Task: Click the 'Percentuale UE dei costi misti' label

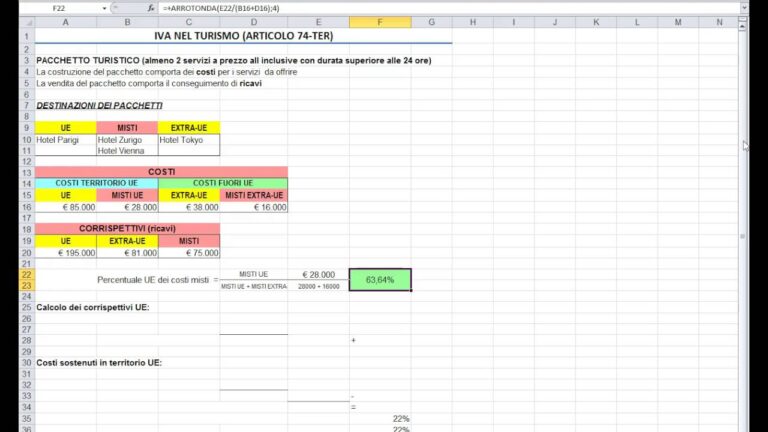Action: [153, 280]
